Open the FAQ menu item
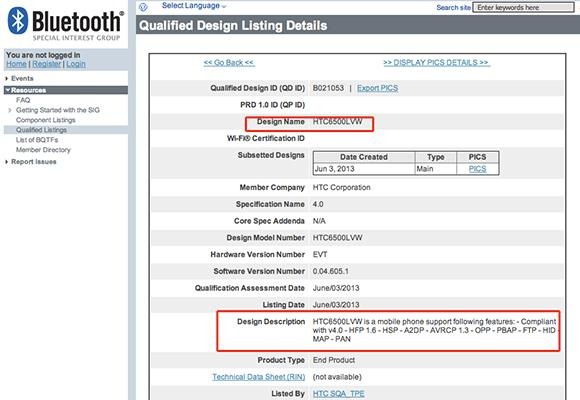Screen dimensions: 580x400 click(23, 100)
